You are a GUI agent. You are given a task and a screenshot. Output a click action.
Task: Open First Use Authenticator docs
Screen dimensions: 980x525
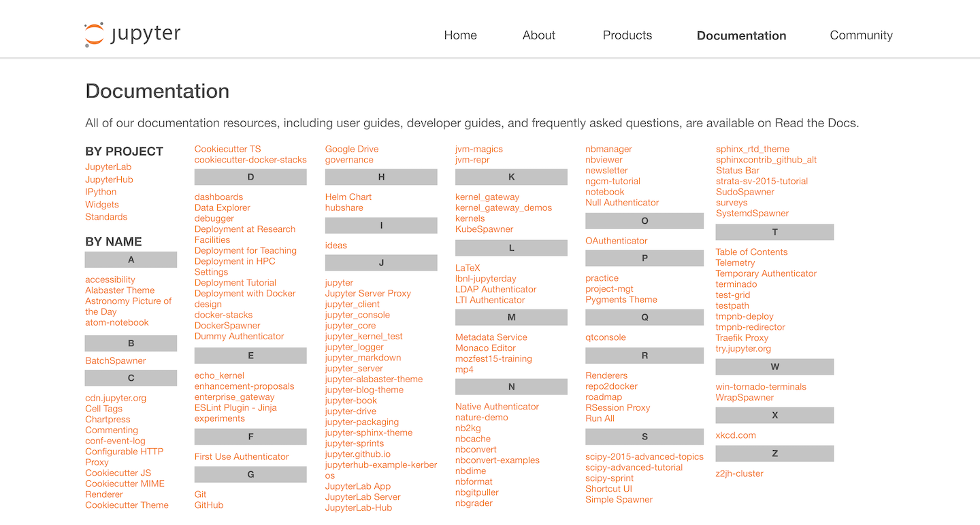[x=242, y=457]
